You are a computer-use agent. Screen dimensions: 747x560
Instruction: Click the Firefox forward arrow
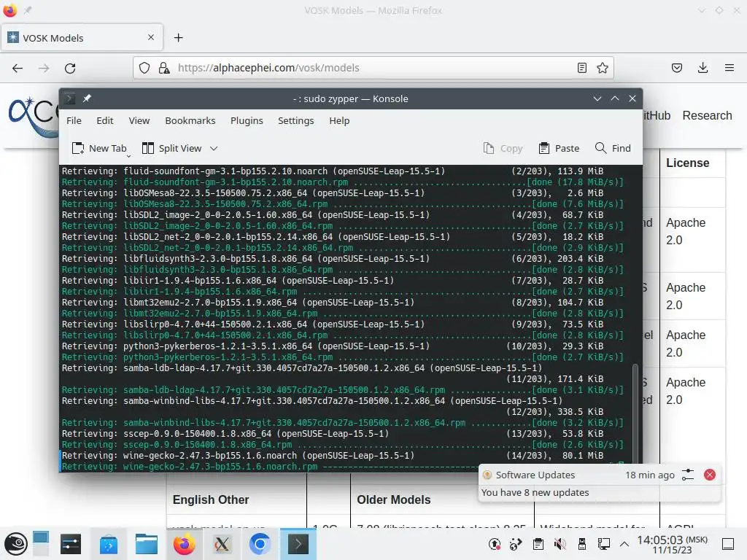click(44, 68)
